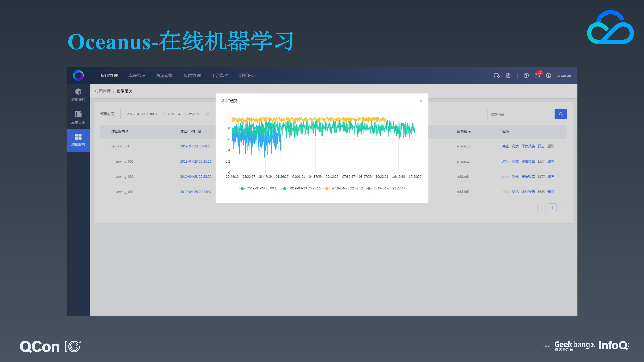Click 测试 in the first ansonxu row
Screen dimensions: 644x362
tap(515, 146)
